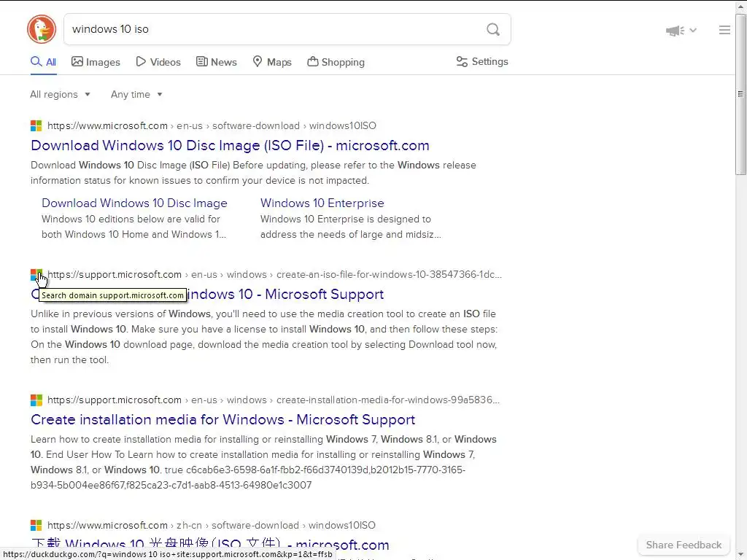Switch to the Videos tab
The height and width of the screenshot is (560, 747).
click(x=158, y=62)
